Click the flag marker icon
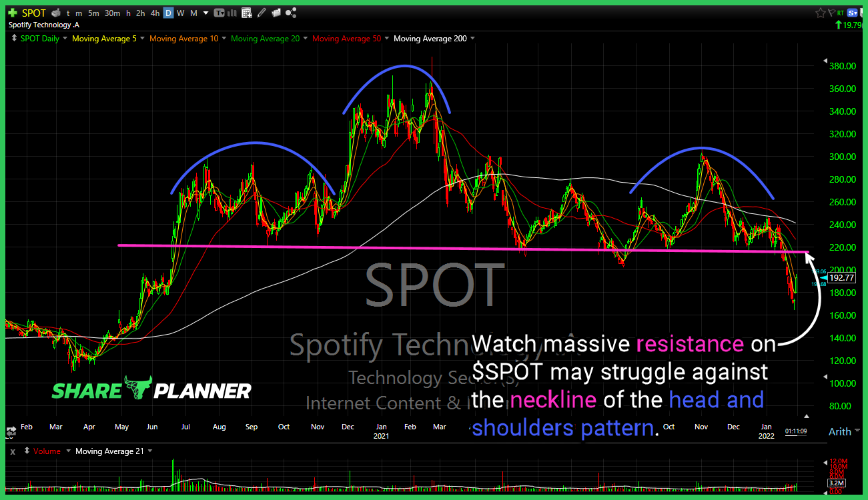868x500 pixels. 831,13
